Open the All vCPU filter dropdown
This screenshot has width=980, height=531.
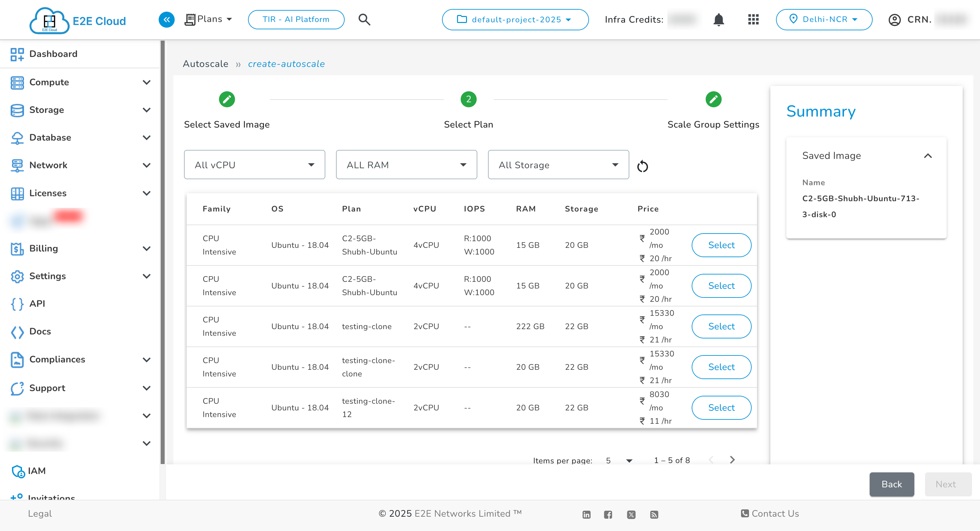click(254, 165)
